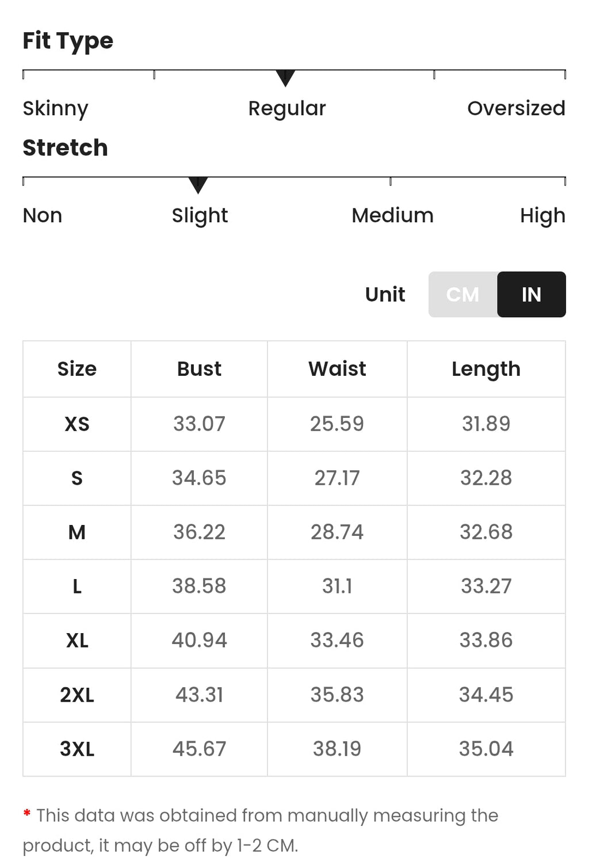
Task: Click the Medium stretch label
Action: click(392, 215)
